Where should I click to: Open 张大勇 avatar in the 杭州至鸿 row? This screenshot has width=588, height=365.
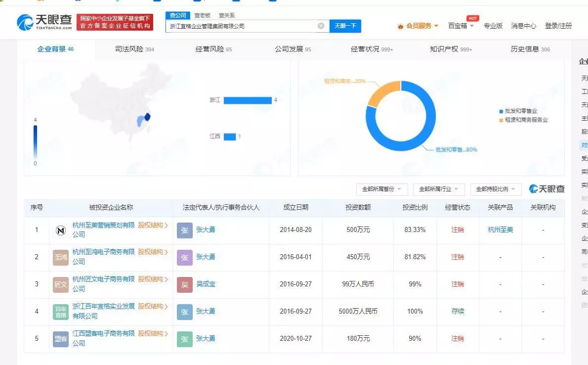pyautogui.click(x=185, y=258)
